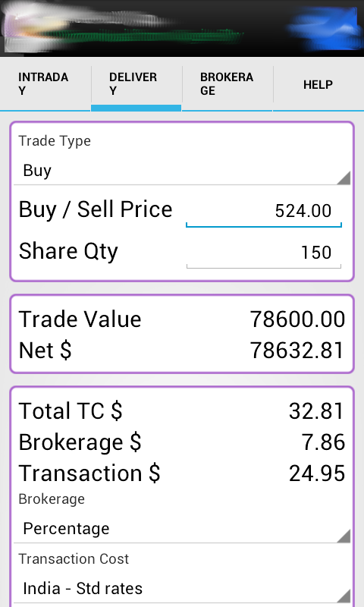Open the Brokerage tab
Image resolution: width=364 pixels, height=607 pixels.
coord(227,84)
